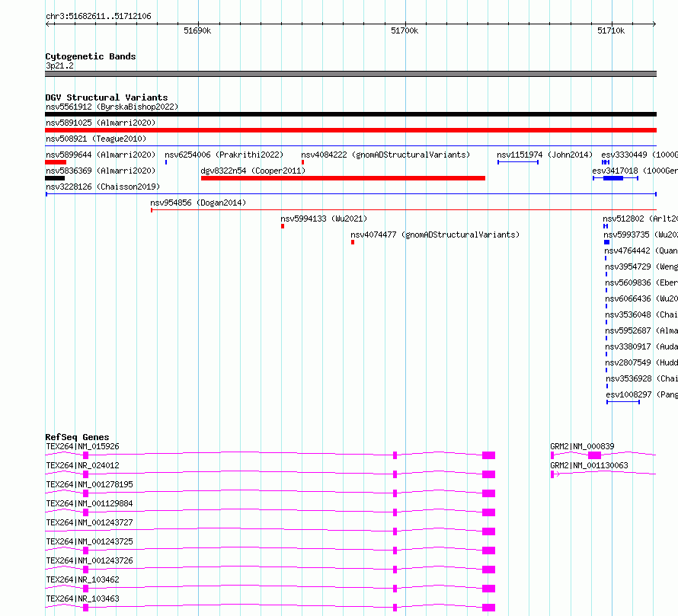Click nsv5899644 (Almarri2020) label

(x=101, y=155)
